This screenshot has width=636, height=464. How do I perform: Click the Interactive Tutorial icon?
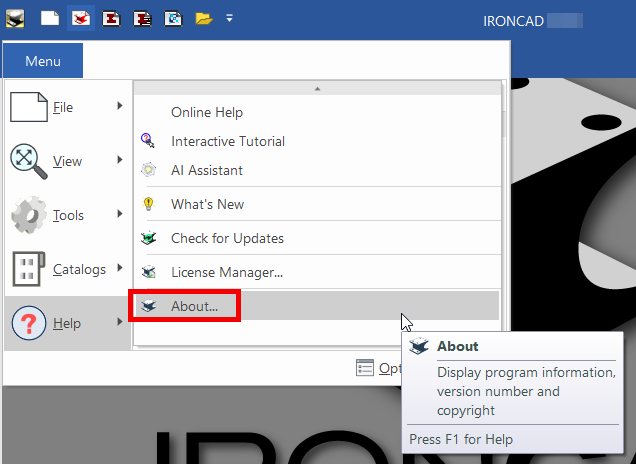pos(148,141)
